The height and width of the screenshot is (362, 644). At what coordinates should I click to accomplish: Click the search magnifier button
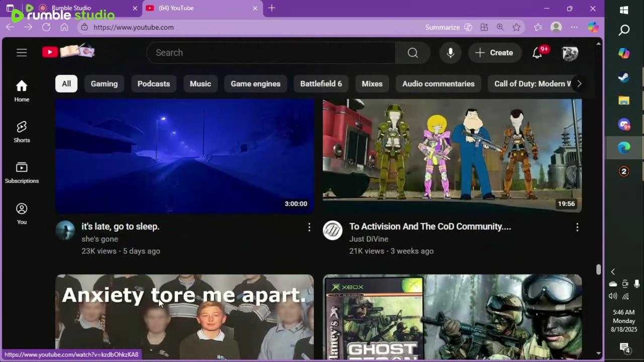413,53
